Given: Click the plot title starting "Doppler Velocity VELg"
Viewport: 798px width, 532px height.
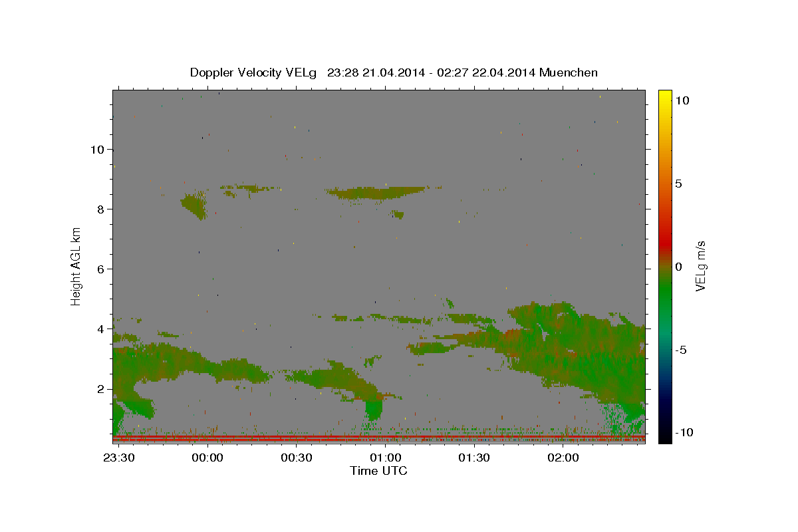Looking at the screenshot, I should point(394,72).
